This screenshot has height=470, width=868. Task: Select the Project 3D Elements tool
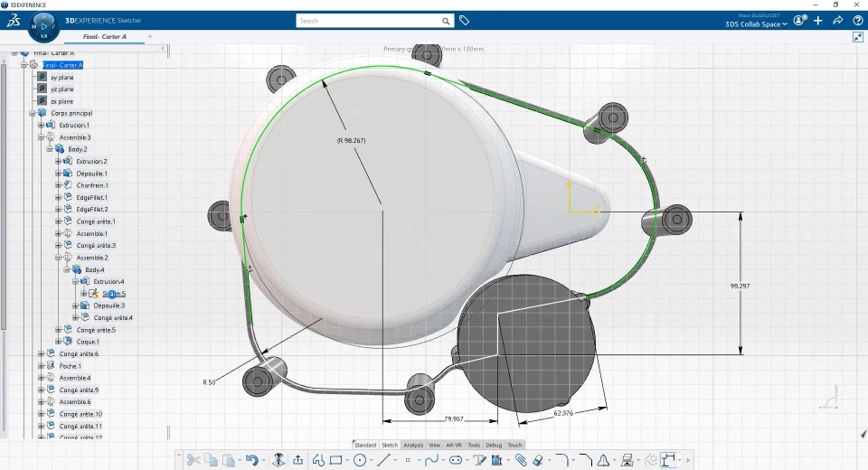click(627, 459)
